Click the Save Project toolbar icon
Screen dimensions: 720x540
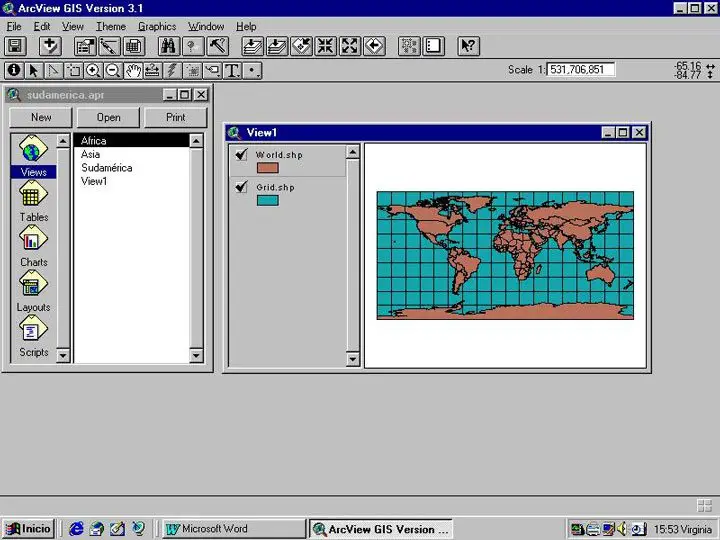tap(15, 46)
